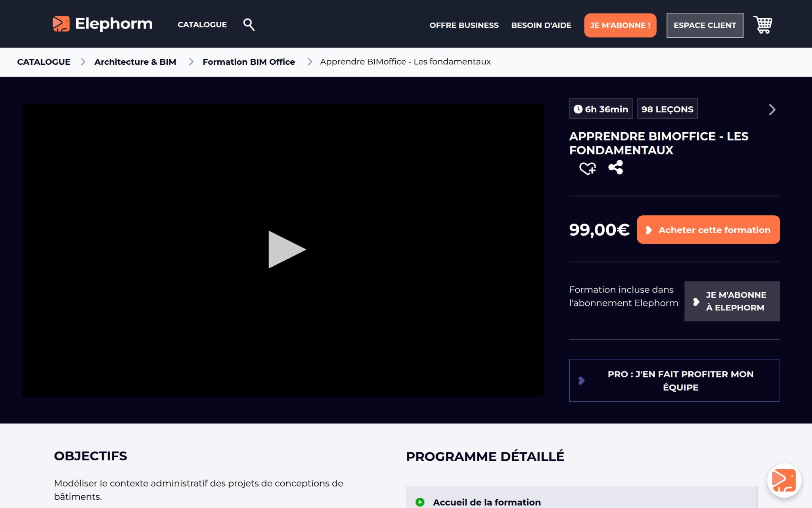Click the JE M'ABONNE ! button

pyautogui.click(x=620, y=25)
